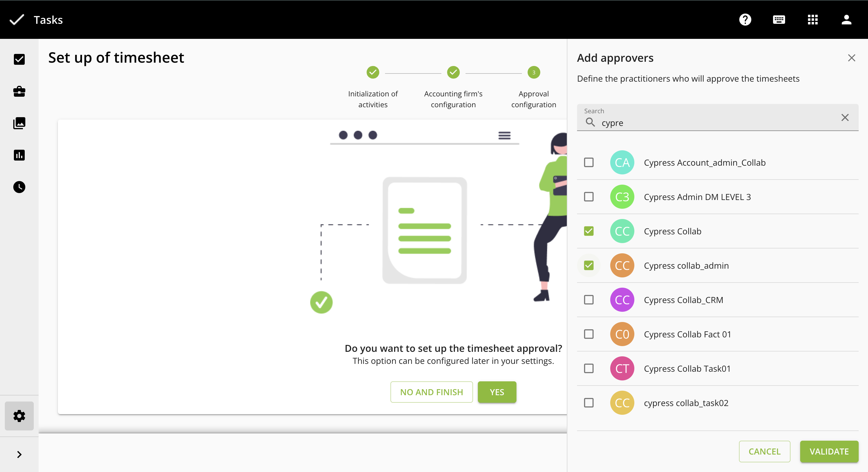Open the bar chart reports icon

[19, 155]
